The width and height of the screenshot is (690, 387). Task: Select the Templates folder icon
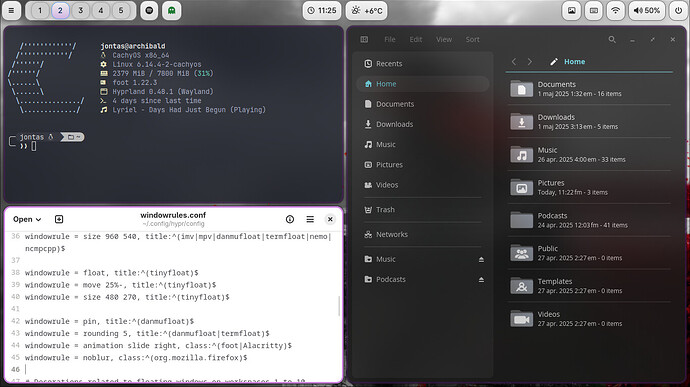tap(521, 286)
